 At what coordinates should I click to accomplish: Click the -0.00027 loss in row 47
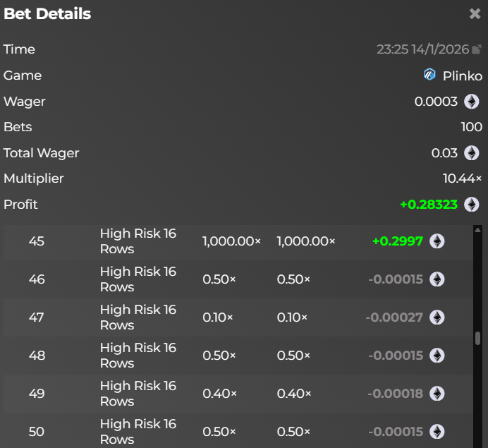[x=394, y=317]
